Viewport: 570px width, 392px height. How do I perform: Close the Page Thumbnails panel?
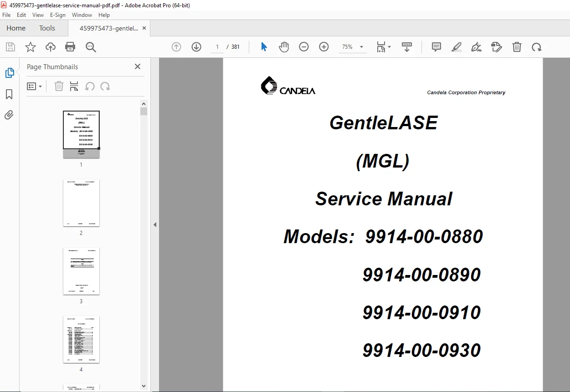click(138, 66)
